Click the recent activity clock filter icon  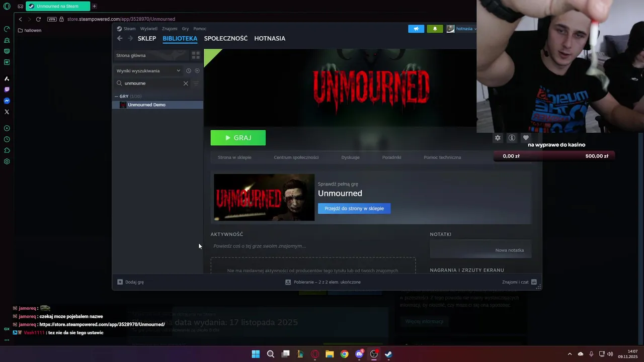coord(189,71)
